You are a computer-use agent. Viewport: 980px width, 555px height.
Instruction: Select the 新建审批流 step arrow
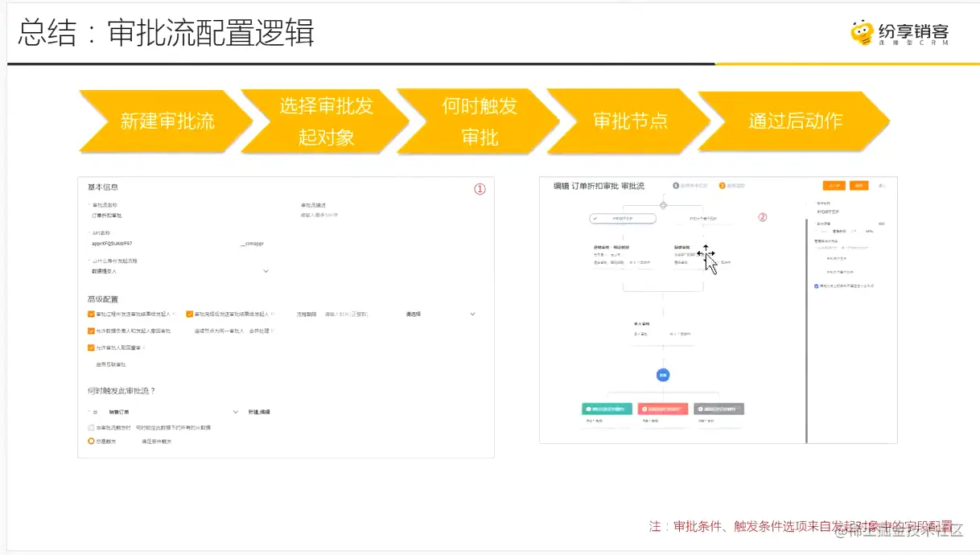pyautogui.click(x=165, y=121)
